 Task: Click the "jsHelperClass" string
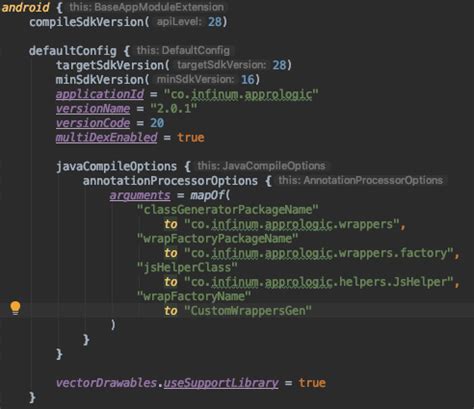[x=187, y=267]
